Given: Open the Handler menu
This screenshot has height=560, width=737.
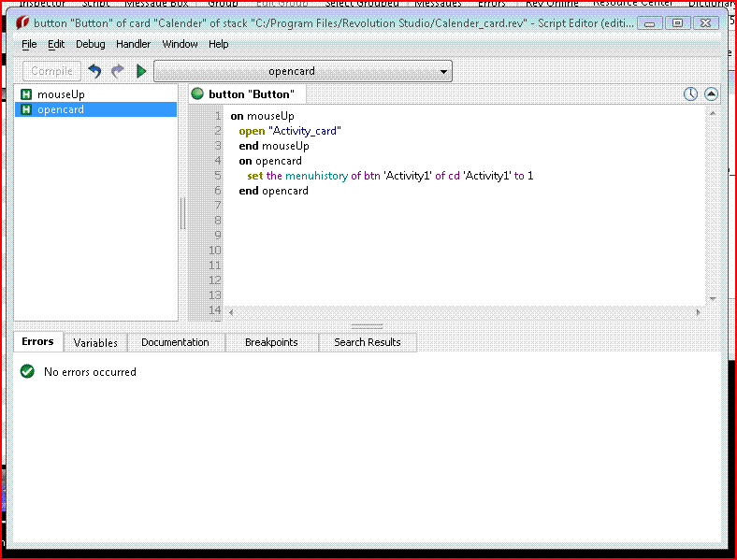Looking at the screenshot, I should [133, 44].
